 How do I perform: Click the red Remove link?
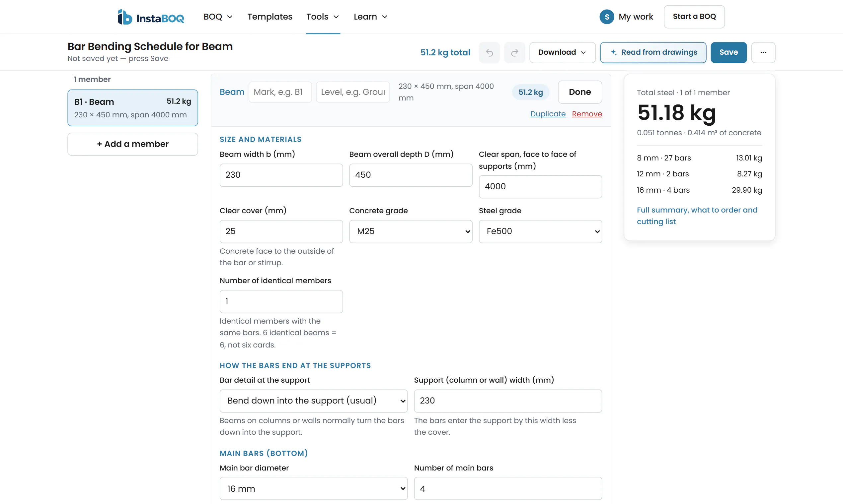click(x=587, y=114)
